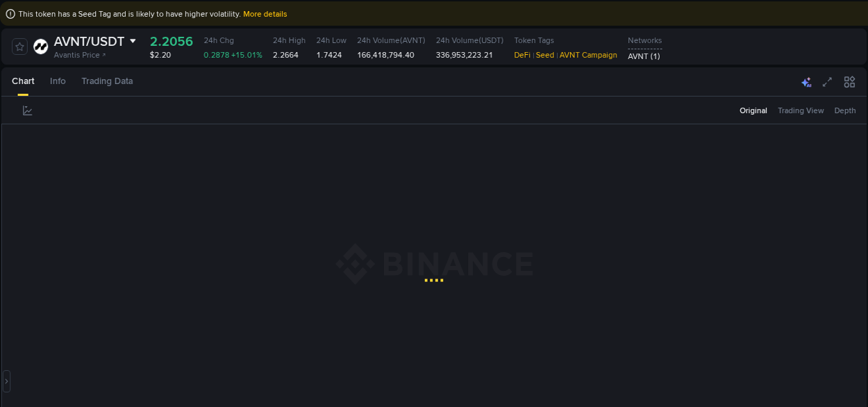Select the Chart tab
The width and height of the screenshot is (868, 407).
pyautogui.click(x=23, y=81)
